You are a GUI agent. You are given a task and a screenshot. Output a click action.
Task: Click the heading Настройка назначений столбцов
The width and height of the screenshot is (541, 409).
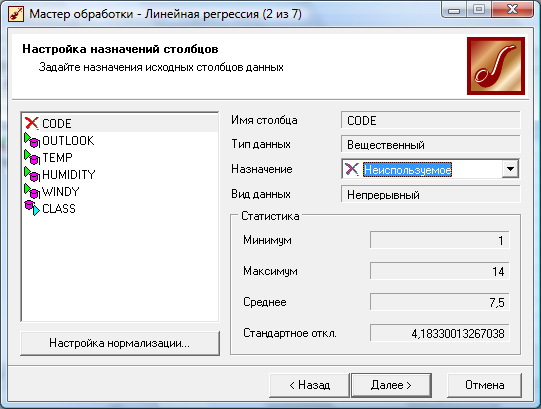[120, 49]
